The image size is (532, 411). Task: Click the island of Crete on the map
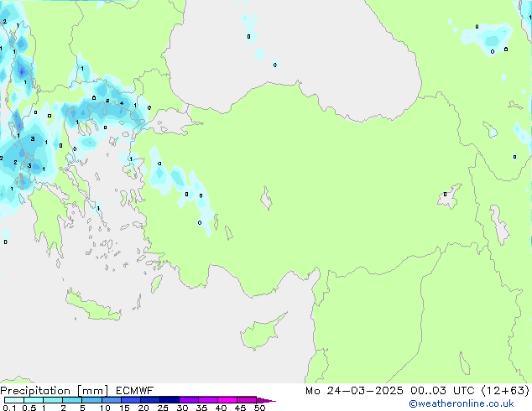tap(93, 304)
